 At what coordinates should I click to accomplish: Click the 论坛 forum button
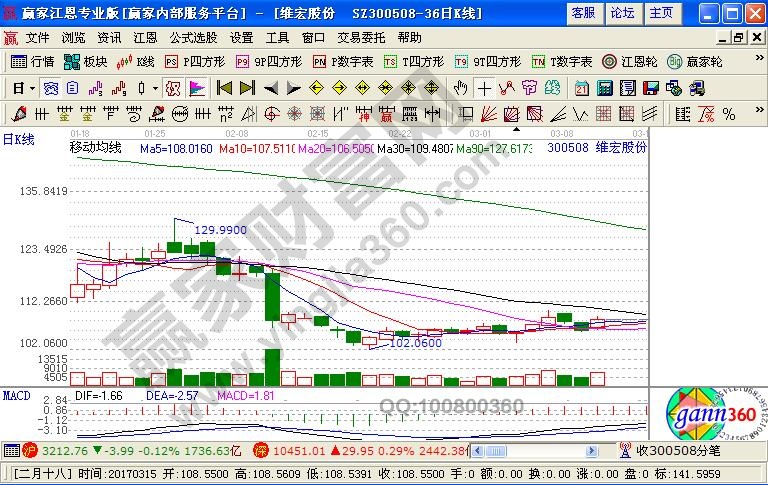(x=621, y=13)
